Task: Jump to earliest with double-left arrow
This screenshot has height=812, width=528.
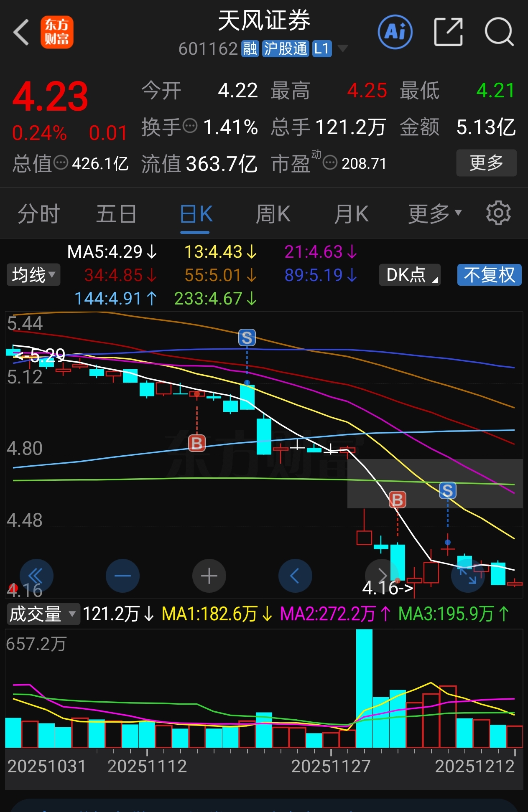Action: coord(36,576)
